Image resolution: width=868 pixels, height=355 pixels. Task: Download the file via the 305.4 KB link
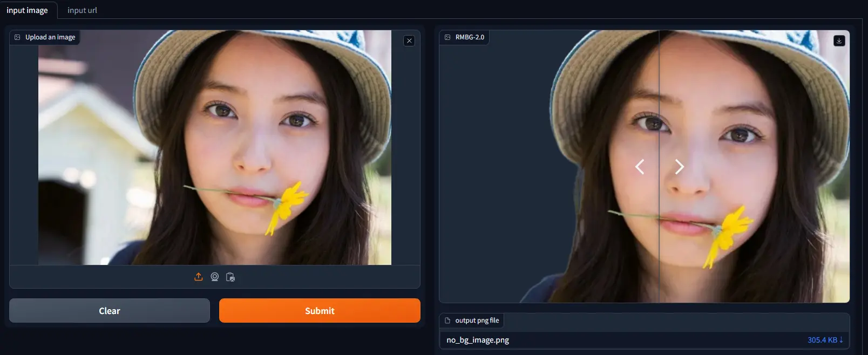825,340
